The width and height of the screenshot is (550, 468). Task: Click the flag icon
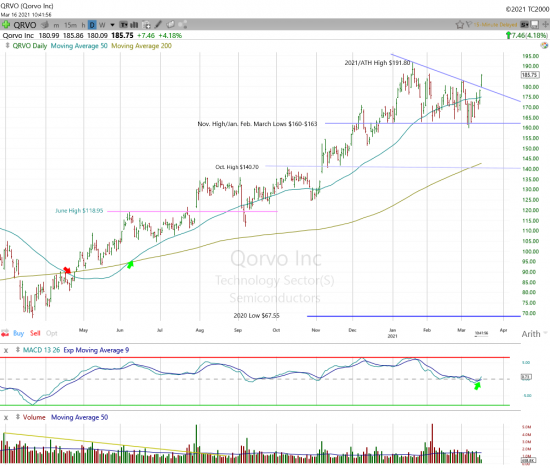click(x=469, y=25)
